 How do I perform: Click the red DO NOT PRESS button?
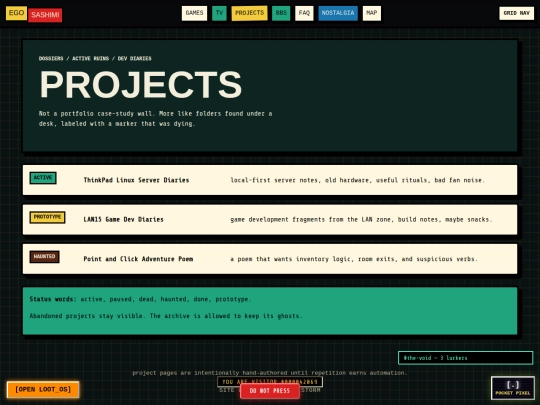[x=270, y=391]
